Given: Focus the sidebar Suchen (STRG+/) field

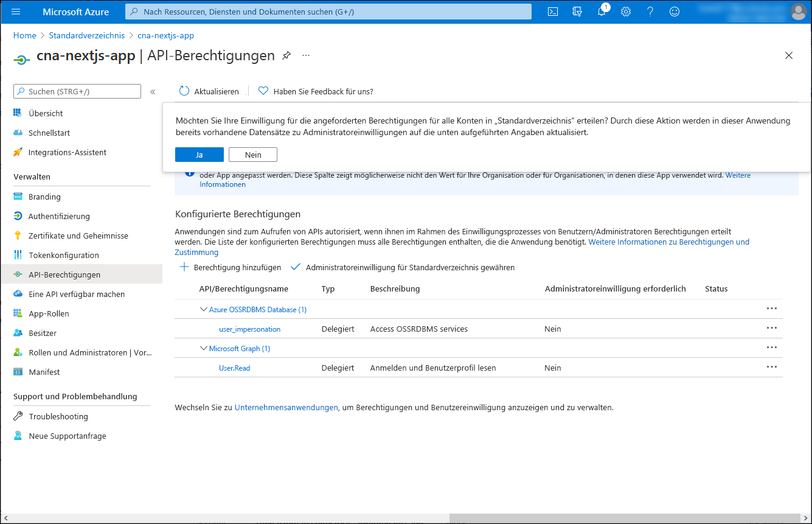Looking at the screenshot, I should tap(77, 91).
